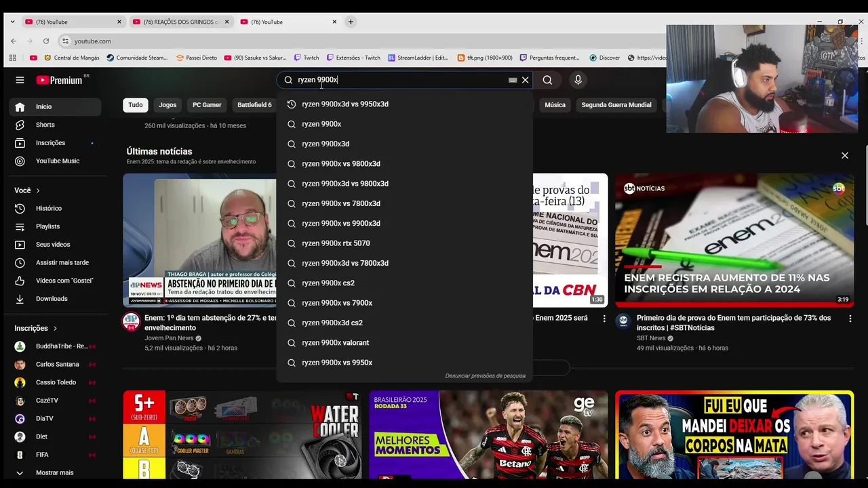Open SBT News ENEM video thumbnail

[x=734, y=240]
